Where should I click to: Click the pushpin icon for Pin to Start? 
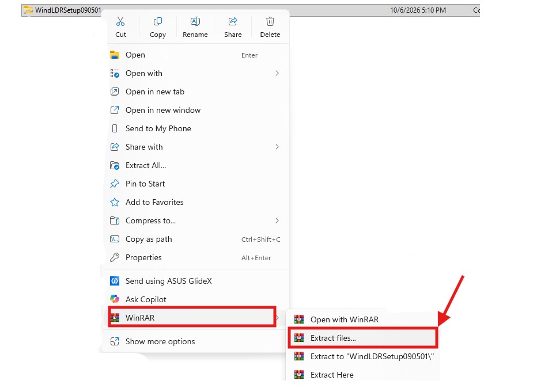point(115,184)
